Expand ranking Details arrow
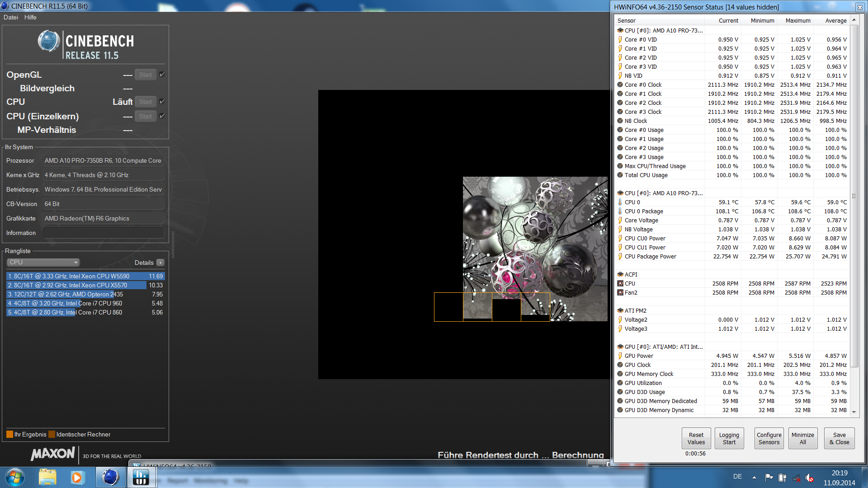 tap(160, 263)
